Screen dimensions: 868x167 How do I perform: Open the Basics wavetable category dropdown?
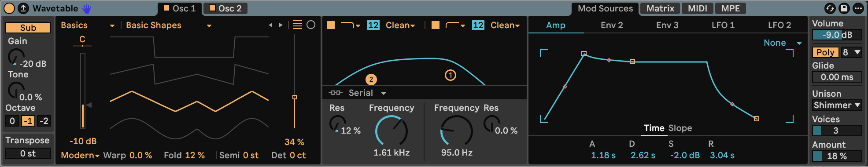click(x=88, y=25)
